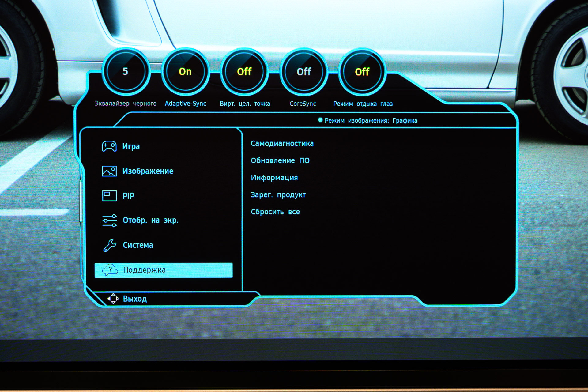Select Обновление ПО

[x=280, y=160]
